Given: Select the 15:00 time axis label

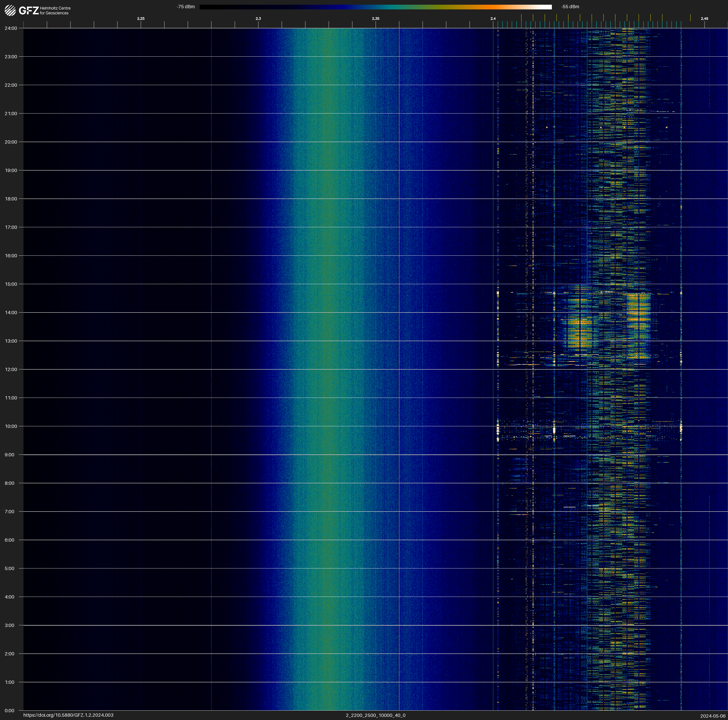Looking at the screenshot, I should coord(11,284).
